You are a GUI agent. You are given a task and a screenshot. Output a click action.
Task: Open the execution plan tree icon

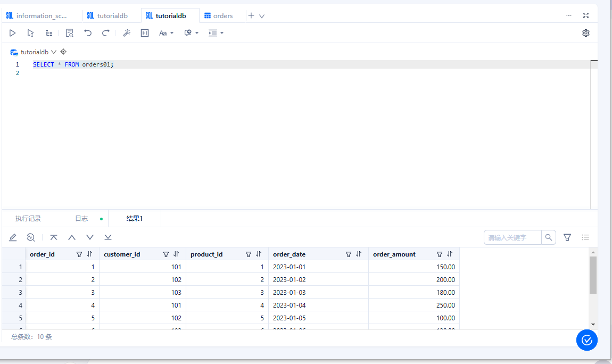49,33
